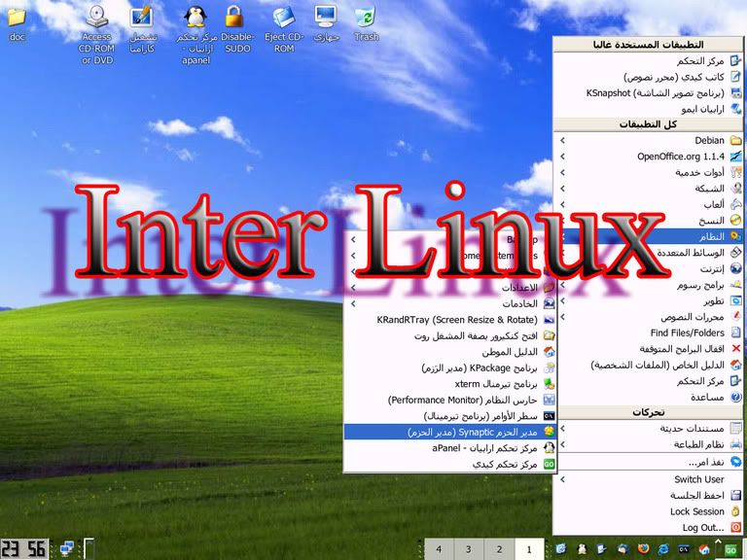Click Log Out... in the menu
The width and height of the screenshot is (747, 560).
pos(649,527)
